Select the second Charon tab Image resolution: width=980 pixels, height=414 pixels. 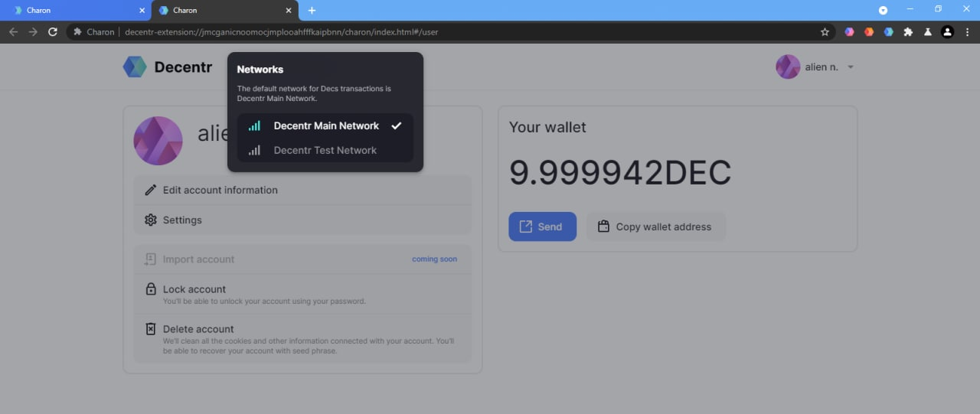pos(225,11)
